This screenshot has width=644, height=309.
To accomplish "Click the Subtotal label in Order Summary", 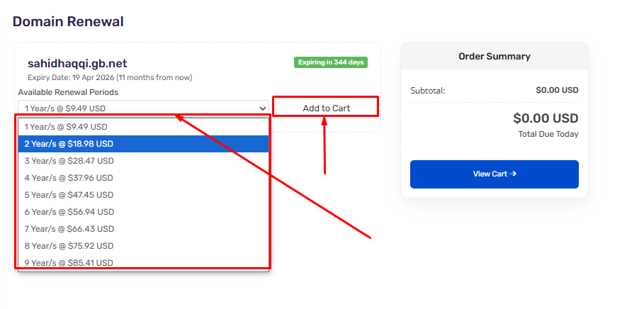I will pyautogui.click(x=427, y=91).
